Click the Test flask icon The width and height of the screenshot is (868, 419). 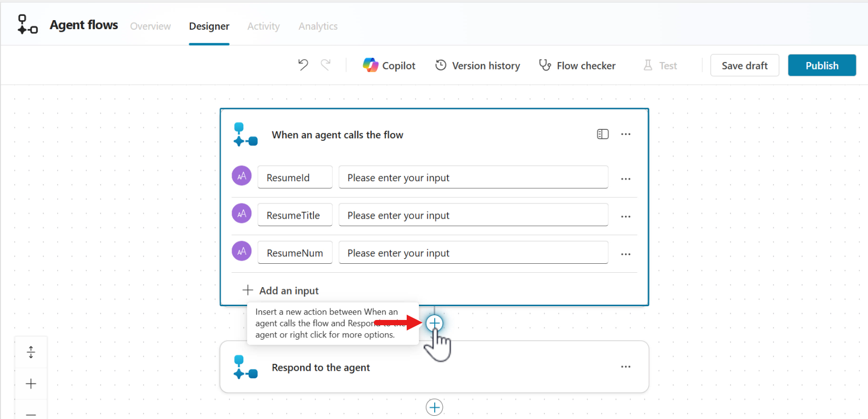click(x=648, y=66)
